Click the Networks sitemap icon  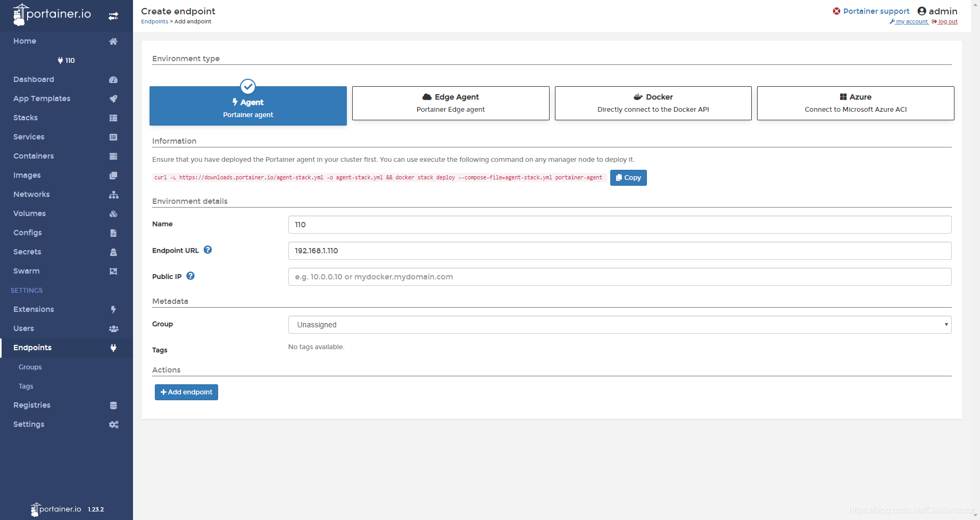(113, 195)
